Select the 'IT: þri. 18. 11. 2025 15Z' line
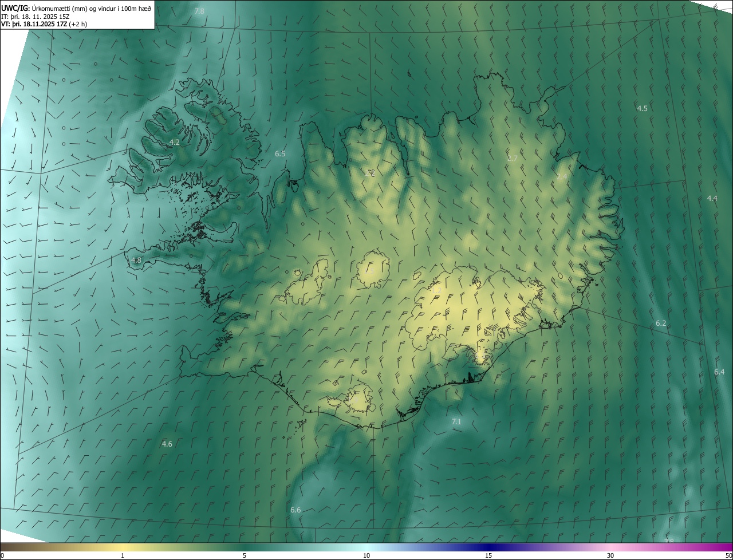This screenshot has height=560, width=733. coord(36,17)
